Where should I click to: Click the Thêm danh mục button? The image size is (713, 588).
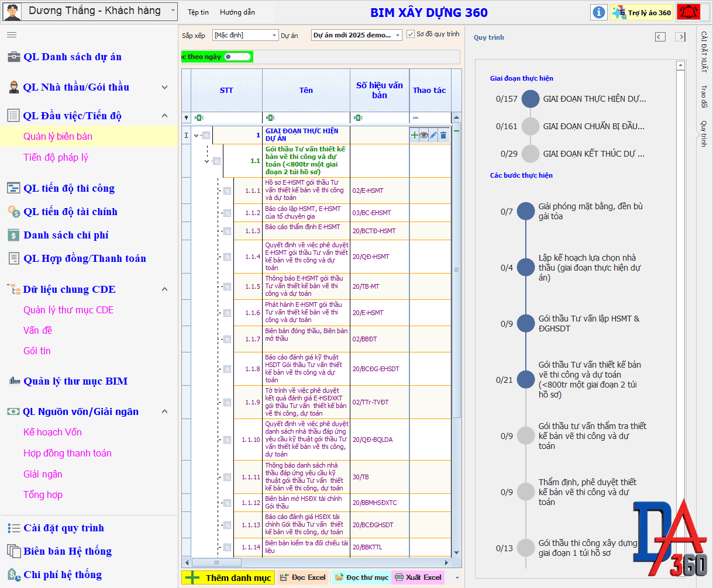point(228,577)
